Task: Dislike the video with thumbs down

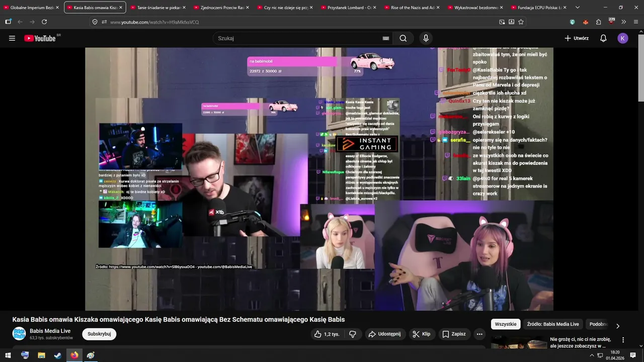Action: (x=353, y=334)
